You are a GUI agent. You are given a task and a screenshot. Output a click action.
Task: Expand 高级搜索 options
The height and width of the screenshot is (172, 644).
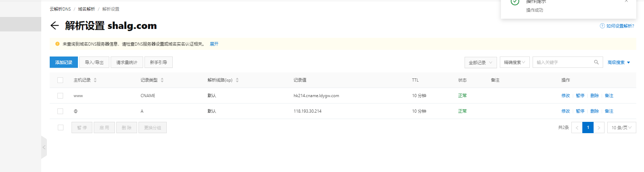click(x=619, y=63)
